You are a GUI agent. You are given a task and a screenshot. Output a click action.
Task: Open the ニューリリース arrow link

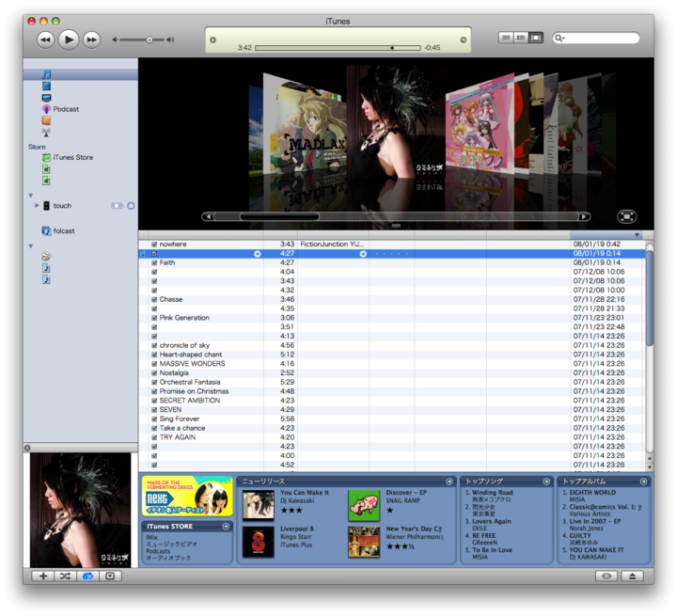[449, 482]
